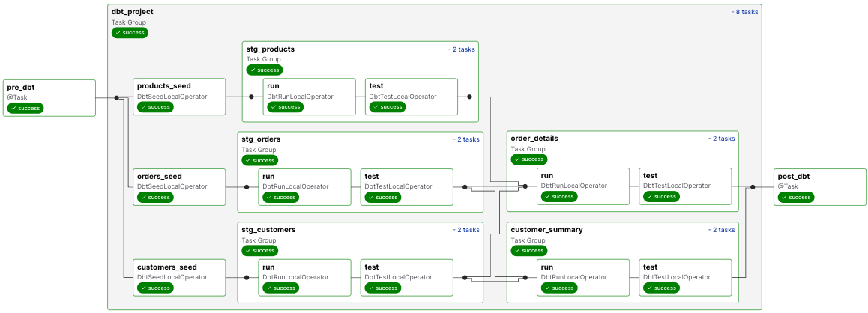Click success badge on stg_customers test task
The height and width of the screenshot is (313, 868).
point(383,288)
